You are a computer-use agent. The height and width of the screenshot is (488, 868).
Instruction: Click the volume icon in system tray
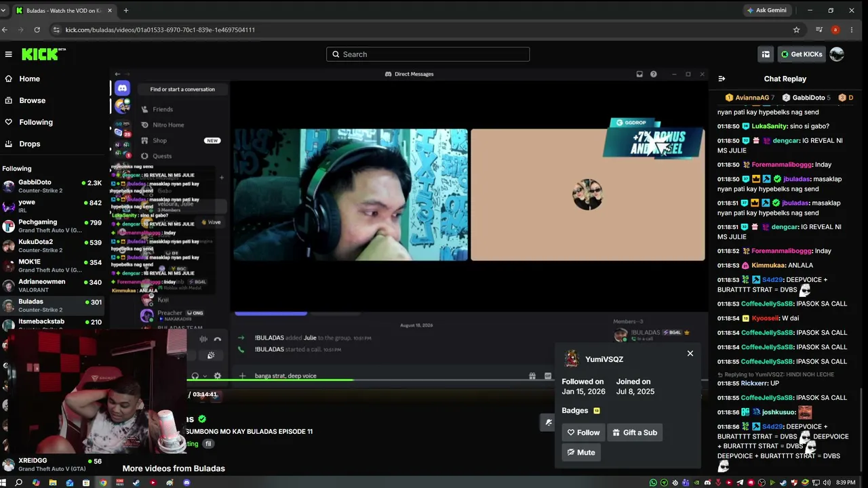827,483
